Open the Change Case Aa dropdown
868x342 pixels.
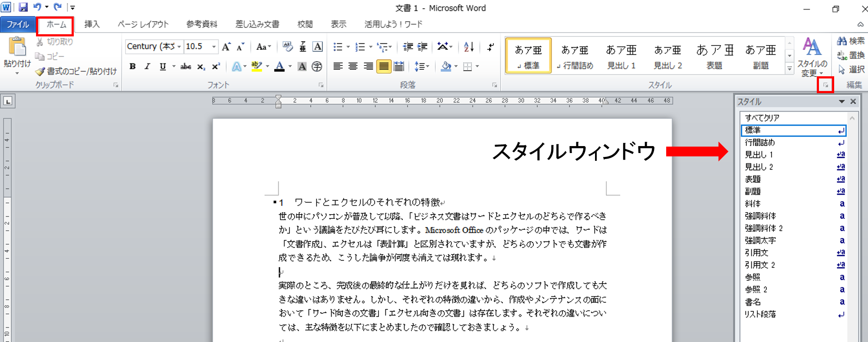264,47
